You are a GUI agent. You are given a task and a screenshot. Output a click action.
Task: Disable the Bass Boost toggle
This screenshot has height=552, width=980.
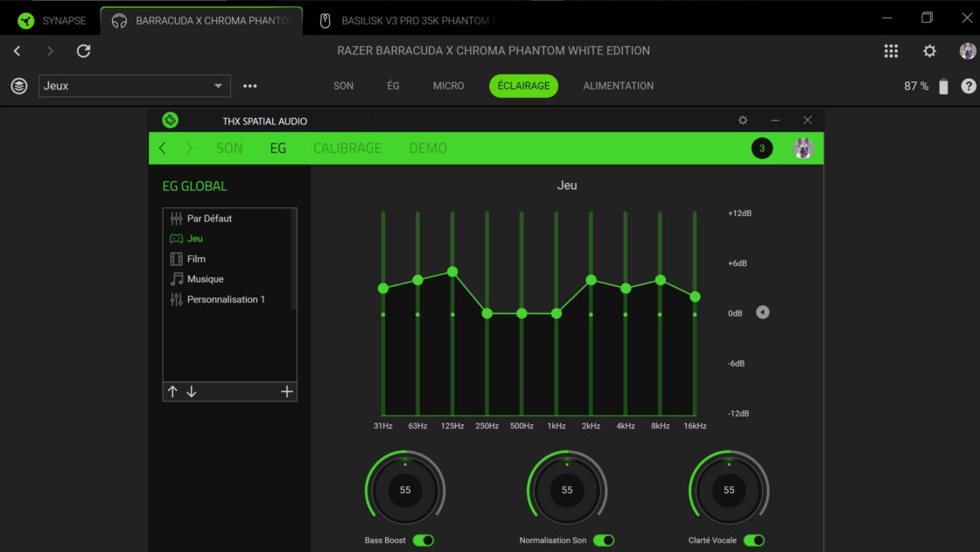423,541
